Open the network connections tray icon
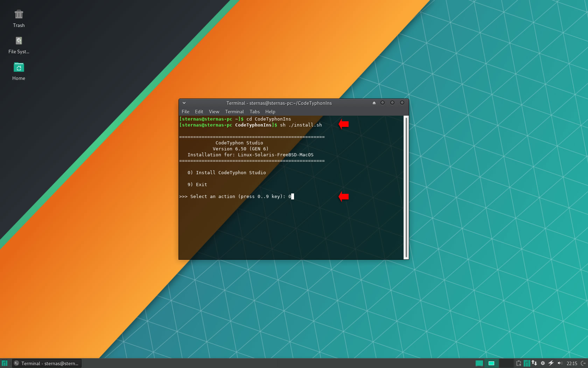Viewport: 588px width, 368px height. point(534,363)
